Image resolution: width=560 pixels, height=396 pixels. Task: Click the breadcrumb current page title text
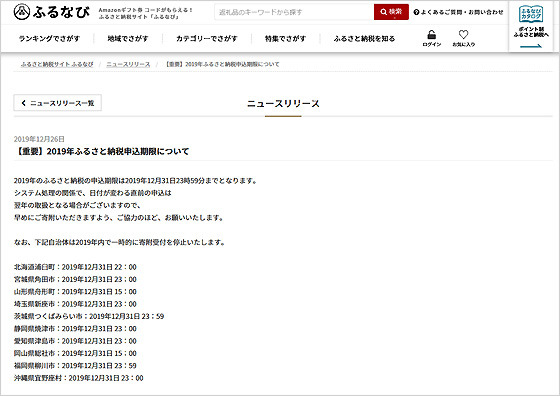point(222,64)
